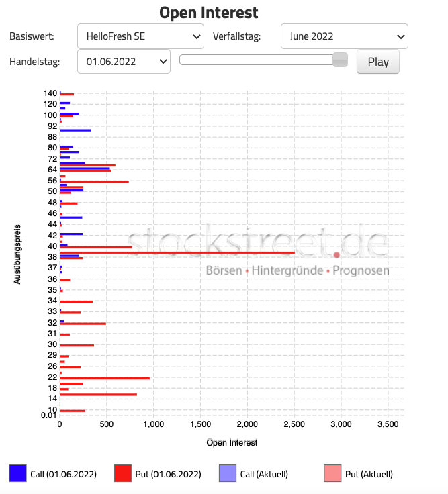Viewport: 448px width, 494px height.
Task: Click the red put bar at strike 56
Action: pos(94,181)
